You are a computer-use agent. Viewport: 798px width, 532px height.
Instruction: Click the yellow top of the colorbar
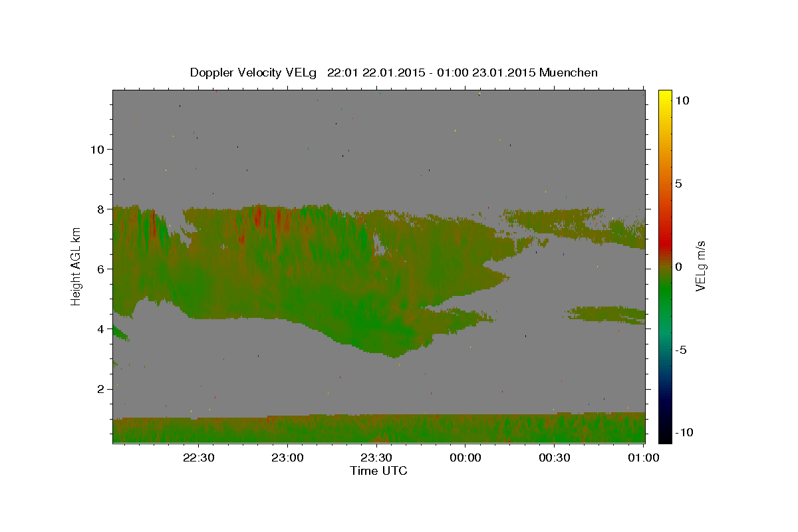(x=664, y=94)
